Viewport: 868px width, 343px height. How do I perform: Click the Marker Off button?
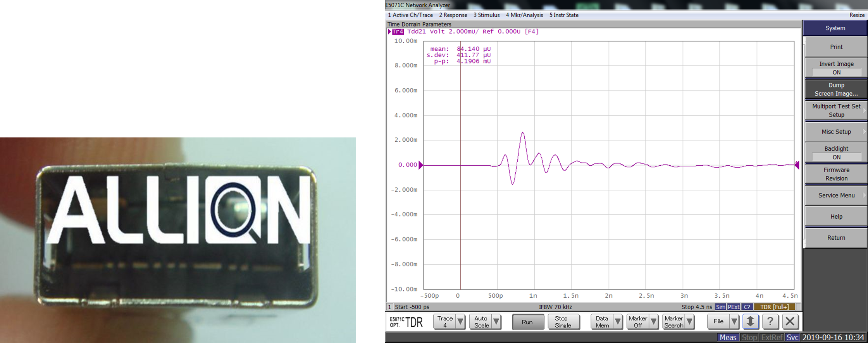point(638,322)
